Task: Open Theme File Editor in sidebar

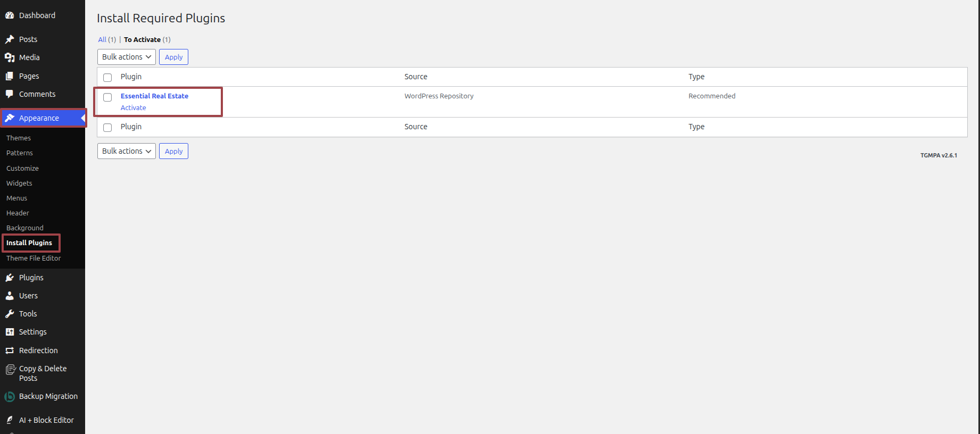Action: pos(34,258)
